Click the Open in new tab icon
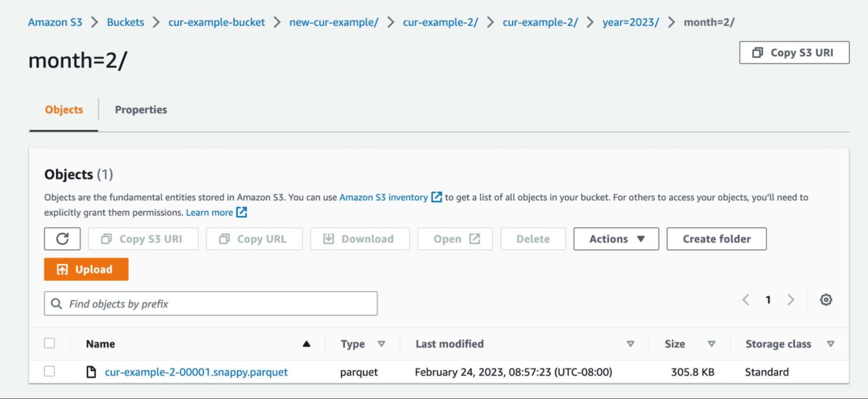868x399 pixels. tap(475, 238)
